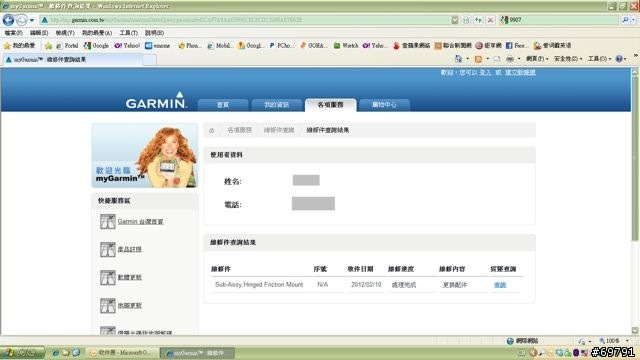Click the browser Back arrow button
Image resolution: width=640 pixels, height=360 pixels.
(x=8, y=20)
